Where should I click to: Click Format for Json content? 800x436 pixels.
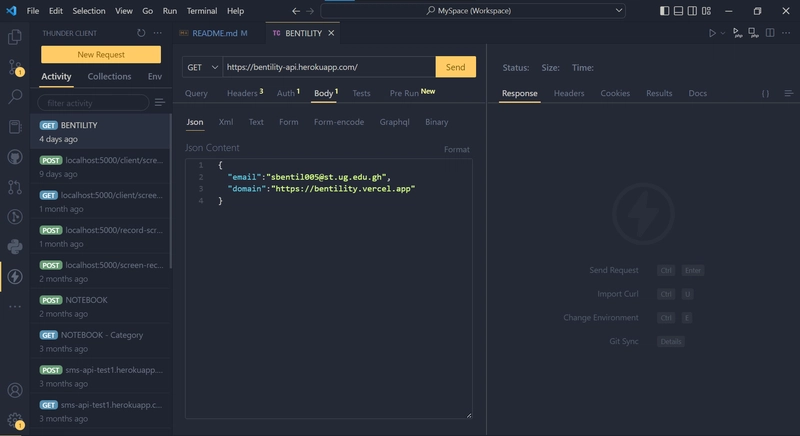[457, 149]
